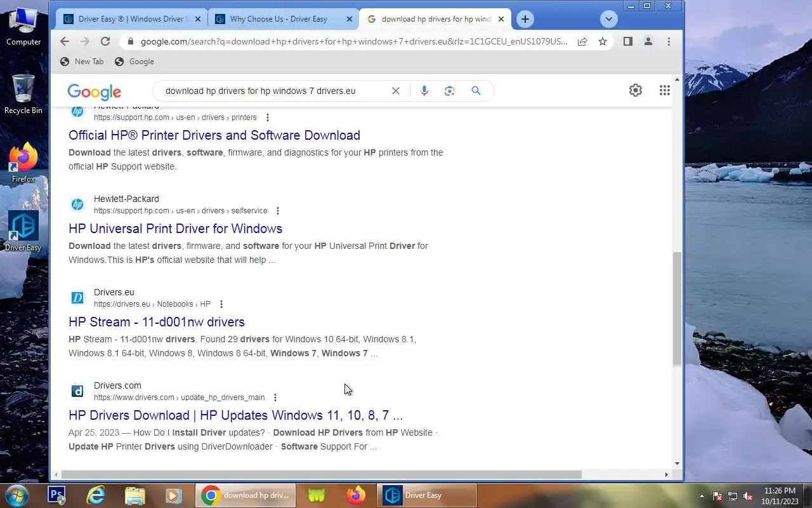The width and height of the screenshot is (812, 508).
Task: Open HP Drivers Download HP Updates result
Action: point(236,415)
